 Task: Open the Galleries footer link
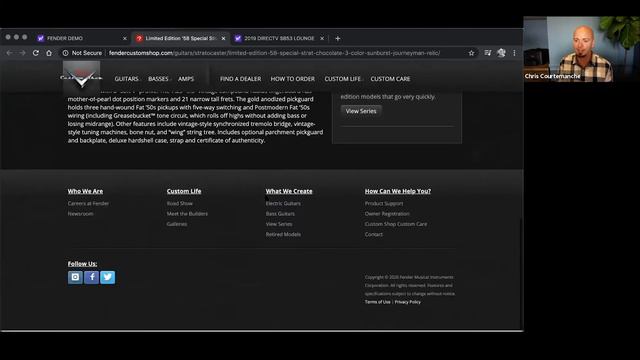click(x=177, y=224)
